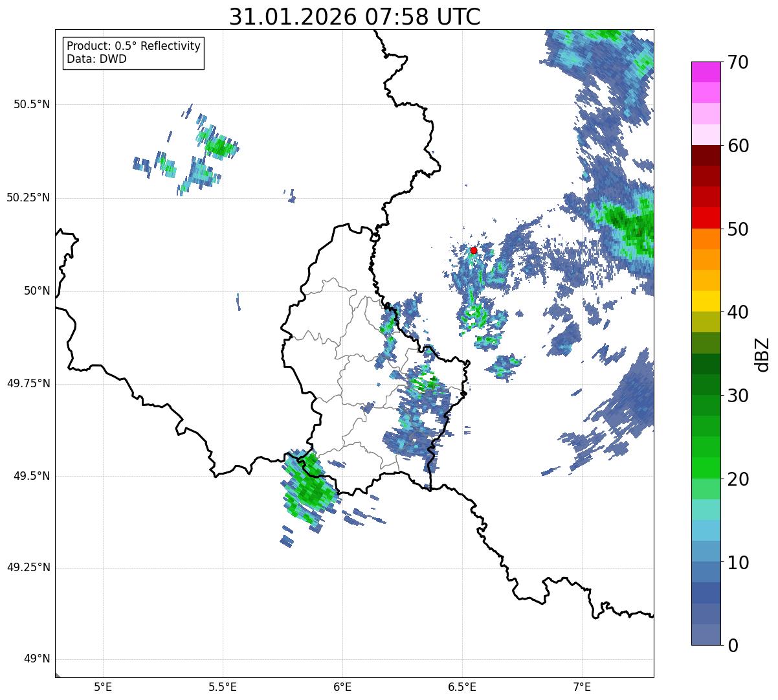Click the colorbar tick label "30"
This screenshot has width=778, height=700.
tap(737, 396)
